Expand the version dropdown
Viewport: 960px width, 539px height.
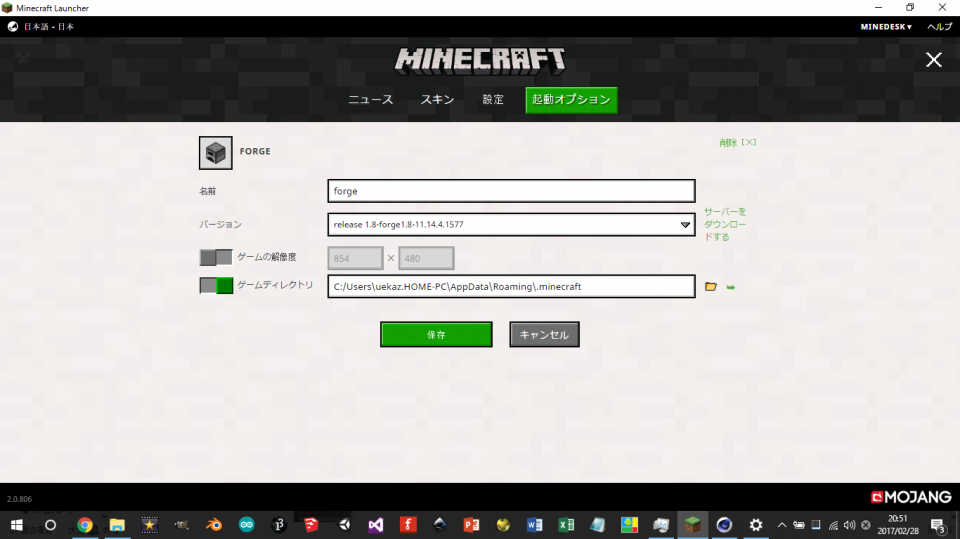tap(685, 225)
